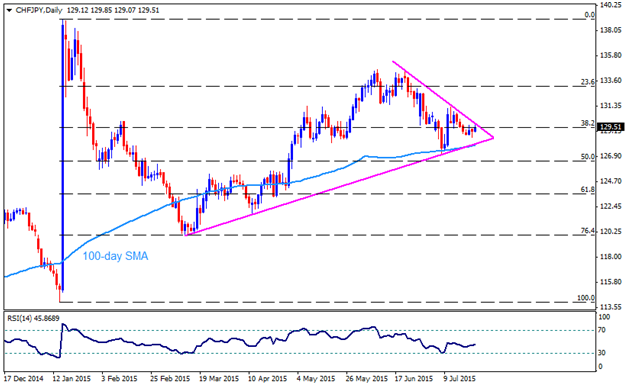The width and height of the screenshot is (628, 387).
Task: Click the 23.6 Fibonacci level label
Action: (588, 82)
